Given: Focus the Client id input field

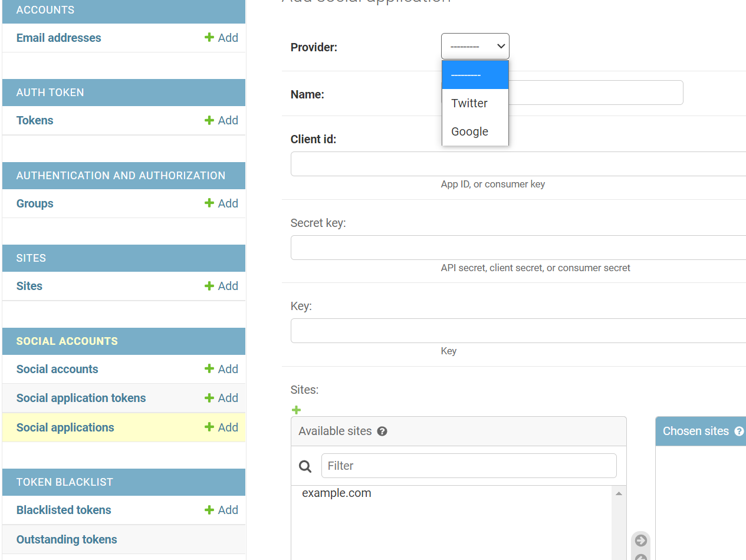Looking at the screenshot, I should pos(518,164).
